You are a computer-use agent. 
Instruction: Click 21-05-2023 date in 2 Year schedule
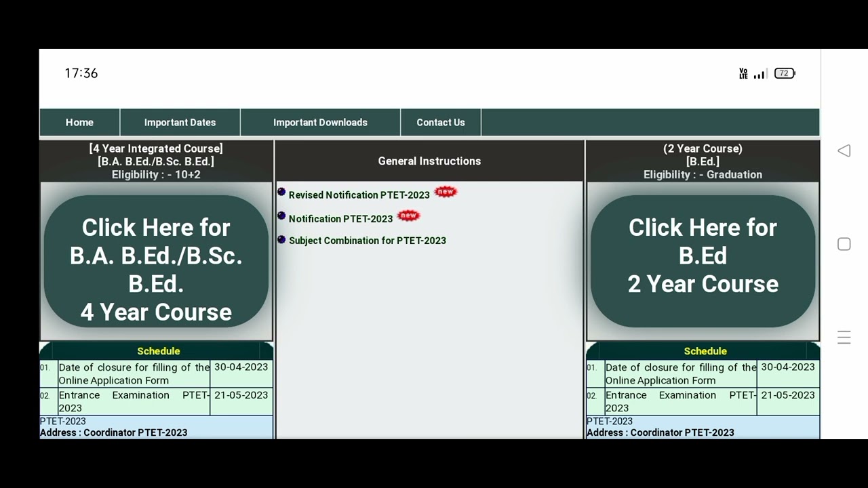coord(788,395)
